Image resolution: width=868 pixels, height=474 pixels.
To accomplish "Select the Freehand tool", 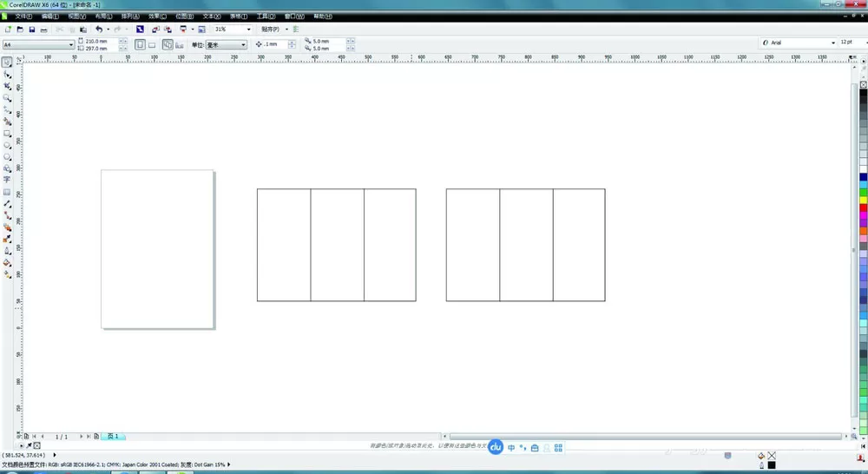I will 7,109.
